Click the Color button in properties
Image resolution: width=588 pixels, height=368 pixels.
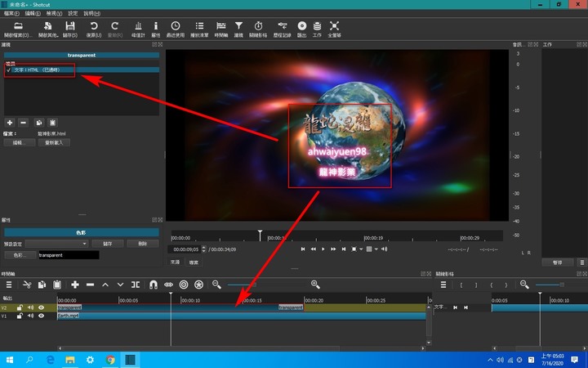pos(20,255)
